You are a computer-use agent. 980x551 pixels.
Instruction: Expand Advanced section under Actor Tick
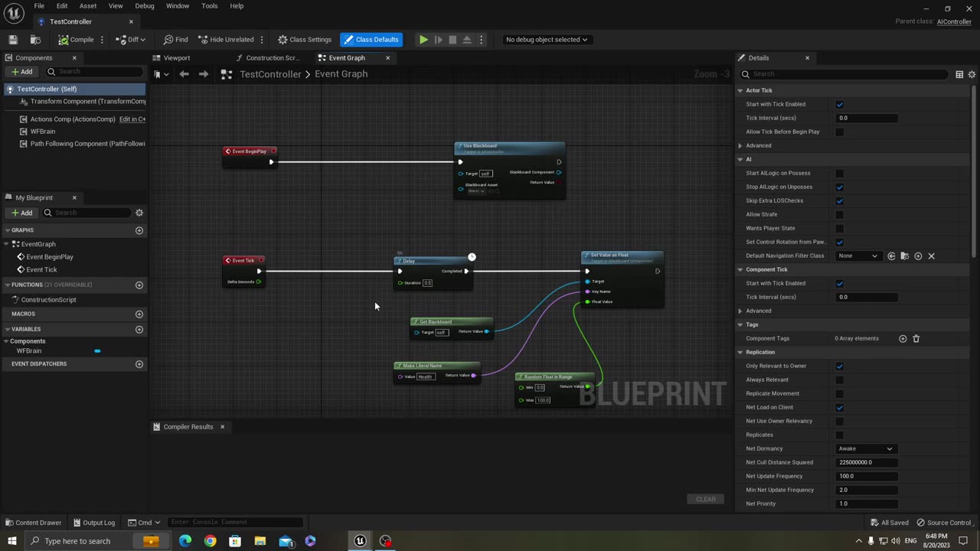(x=740, y=145)
